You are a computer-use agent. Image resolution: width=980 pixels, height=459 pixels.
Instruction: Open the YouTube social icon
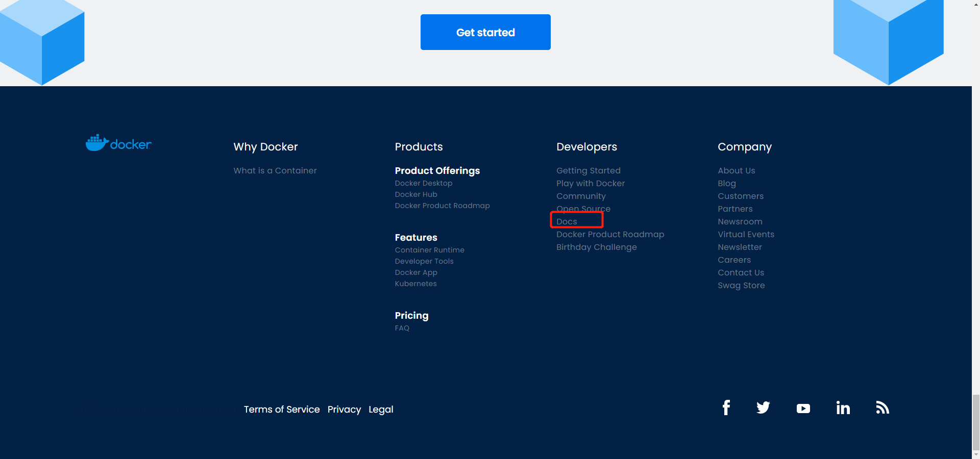[803, 409]
